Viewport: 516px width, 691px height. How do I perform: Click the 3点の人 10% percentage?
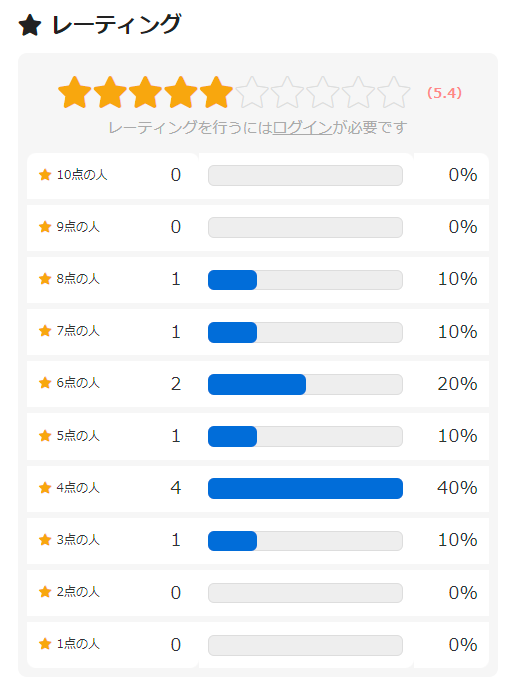click(457, 540)
